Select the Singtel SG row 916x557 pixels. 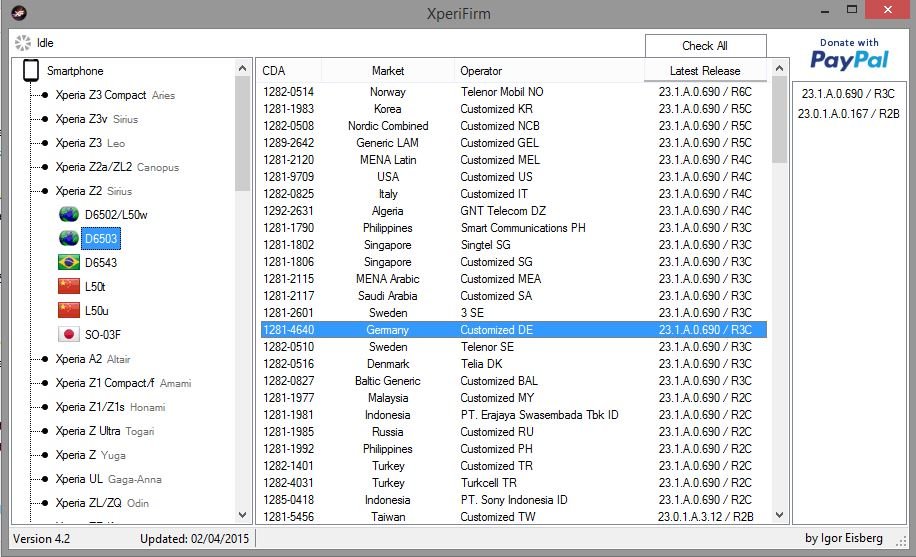pyautogui.click(x=513, y=244)
